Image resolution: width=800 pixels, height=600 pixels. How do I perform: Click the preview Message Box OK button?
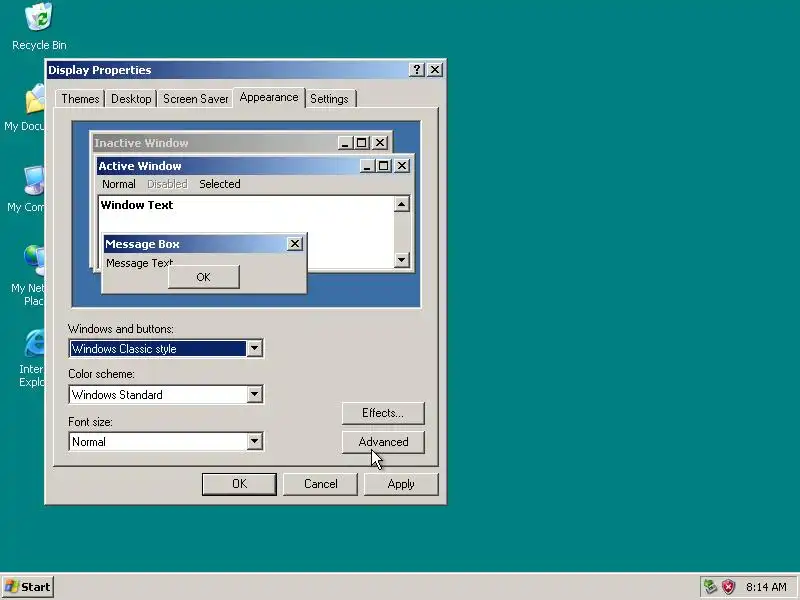(204, 277)
